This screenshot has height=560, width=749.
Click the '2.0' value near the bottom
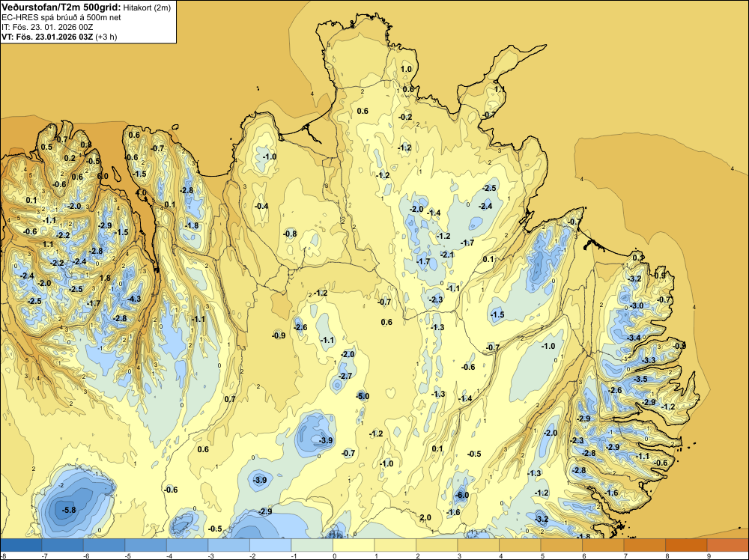[425, 517]
